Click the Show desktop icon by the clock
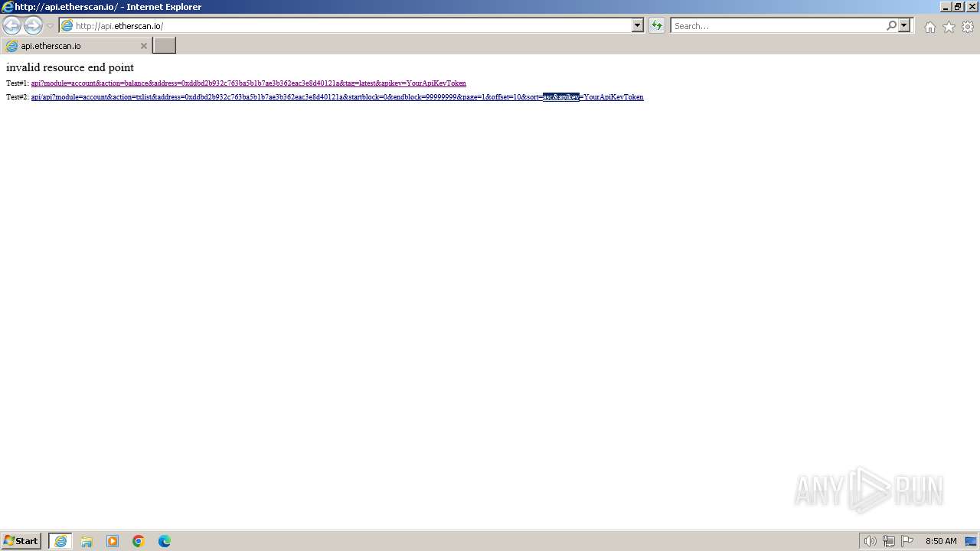This screenshot has width=980, height=551. 971,541
